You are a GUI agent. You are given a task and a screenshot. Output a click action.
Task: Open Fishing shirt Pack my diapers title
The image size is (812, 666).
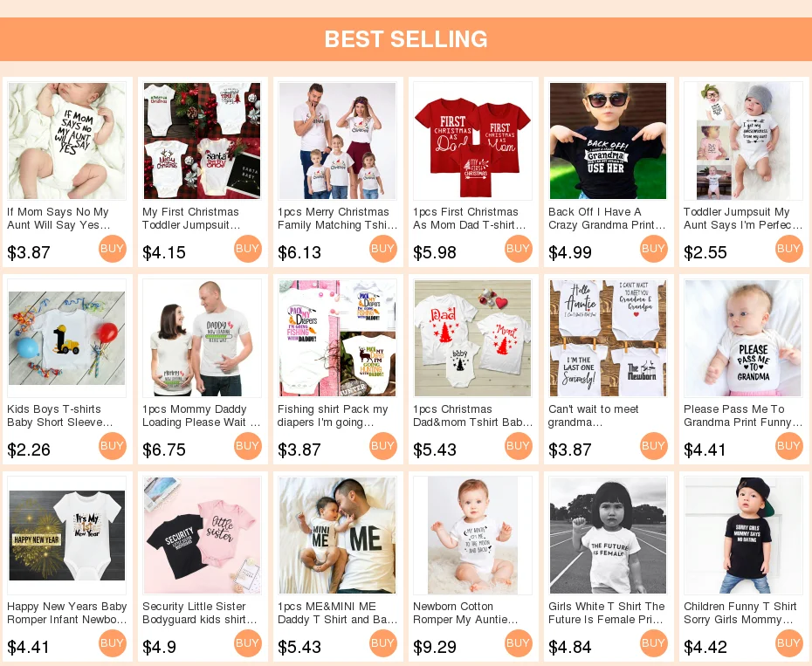pos(333,415)
